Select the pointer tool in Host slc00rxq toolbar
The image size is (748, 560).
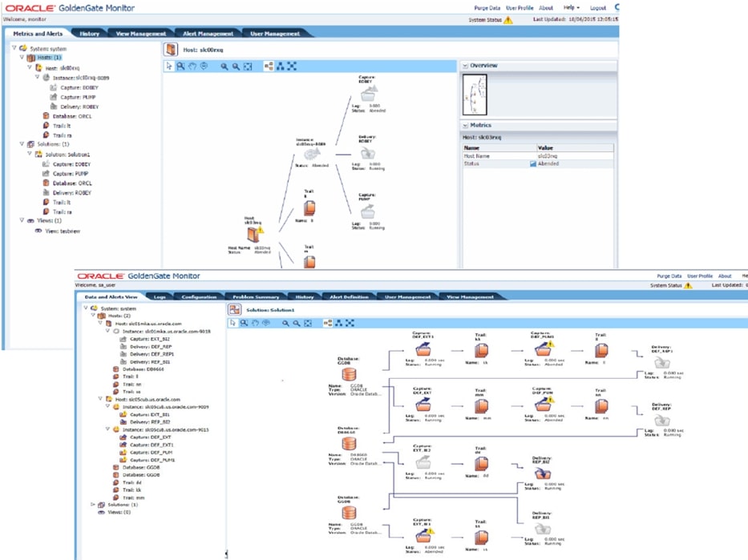coord(169,66)
